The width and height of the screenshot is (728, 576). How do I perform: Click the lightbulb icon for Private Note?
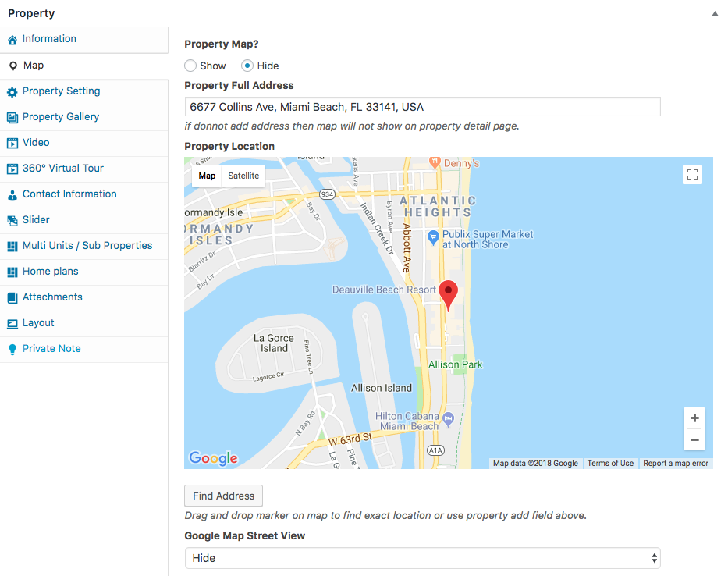click(12, 350)
